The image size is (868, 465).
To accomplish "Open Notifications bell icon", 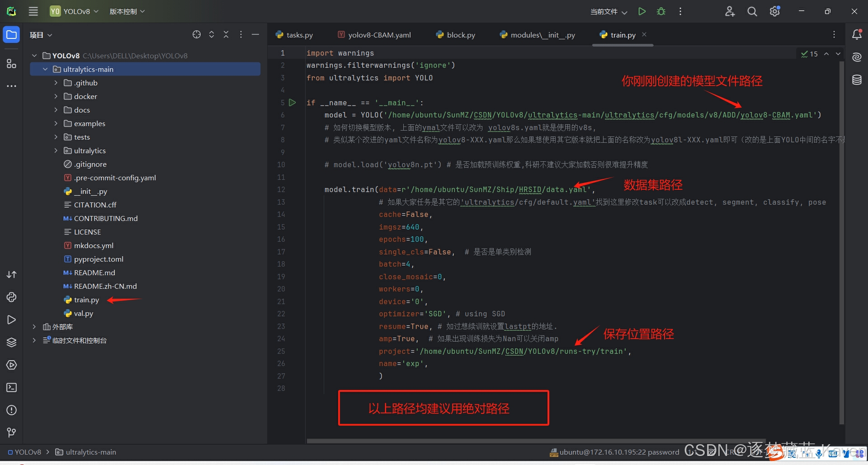I will 857,34.
